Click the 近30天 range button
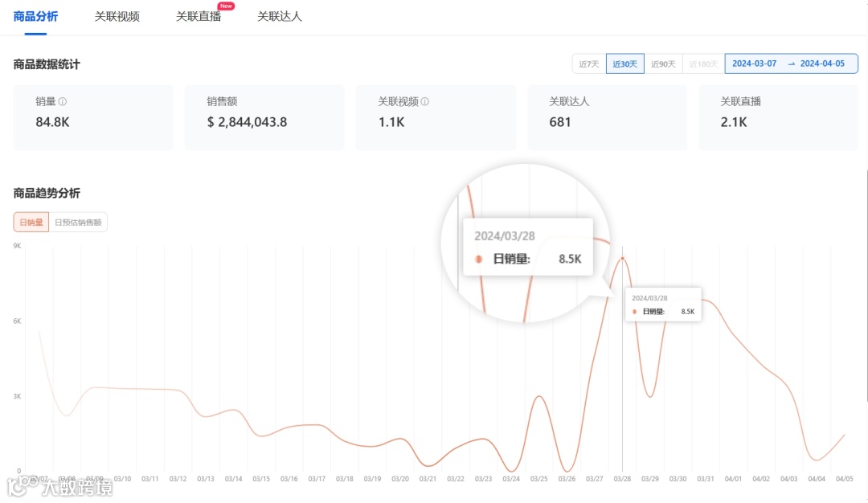The height and width of the screenshot is (503, 868). click(625, 63)
